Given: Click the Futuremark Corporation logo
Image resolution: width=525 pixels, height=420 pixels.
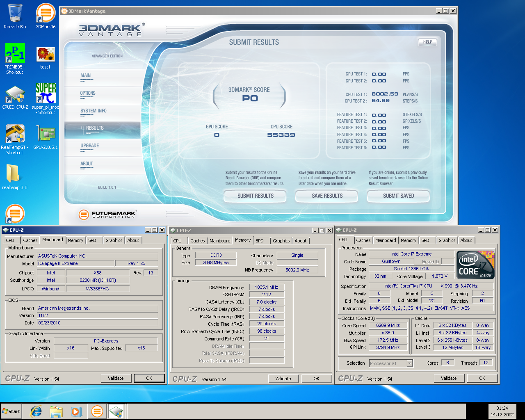Looking at the screenshot, I should click(x=107, y=214).
